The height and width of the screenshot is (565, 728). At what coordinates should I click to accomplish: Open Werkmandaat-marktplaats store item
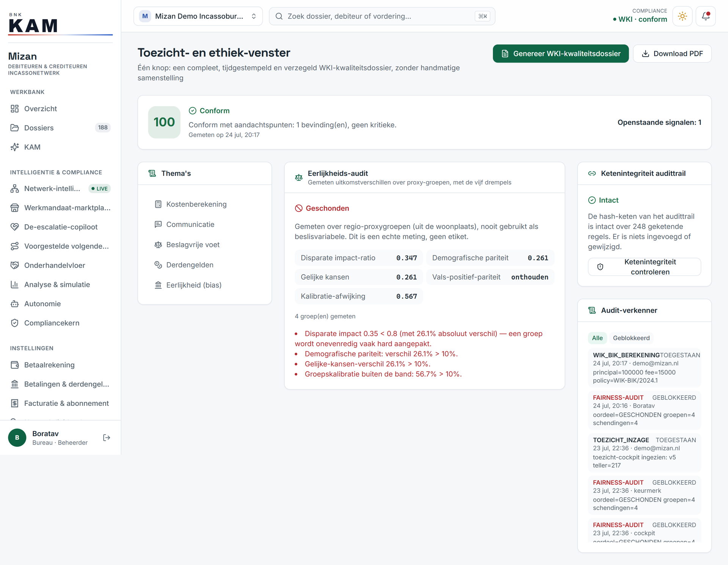pyautogui.click(x=60, y=208)
